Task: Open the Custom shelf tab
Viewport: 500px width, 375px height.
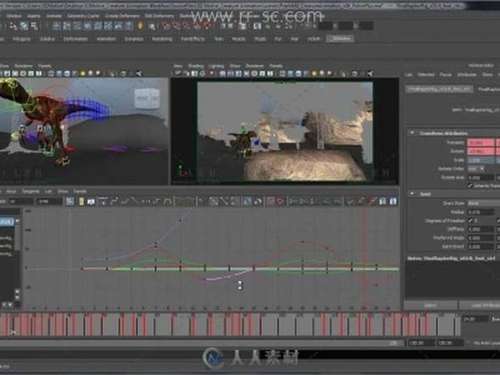Action: click(x=340, y=39)
